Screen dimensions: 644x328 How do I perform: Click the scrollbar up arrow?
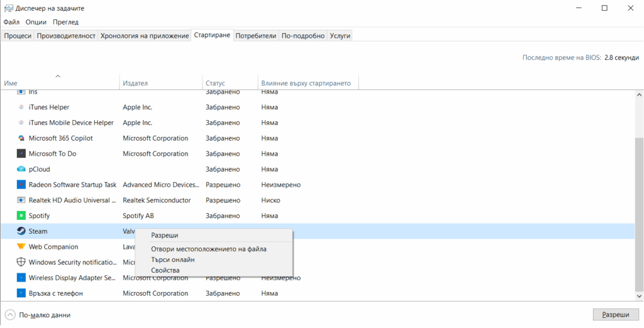click(x=639, y=94)
